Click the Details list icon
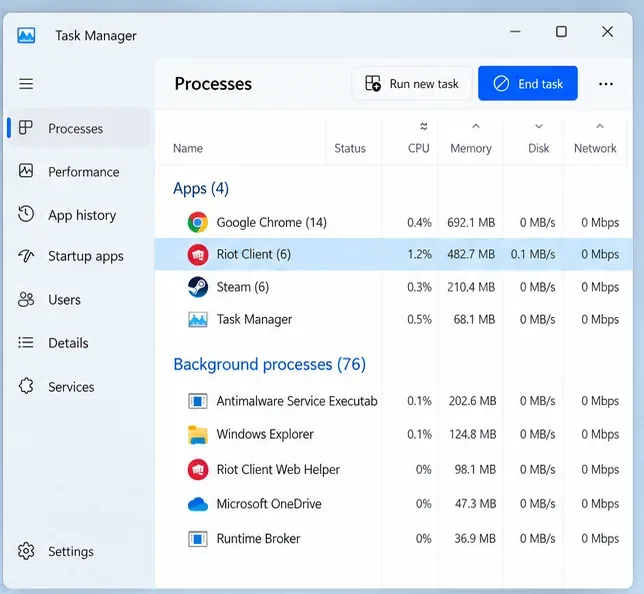The image size is (644, 594). coord(26,342)
